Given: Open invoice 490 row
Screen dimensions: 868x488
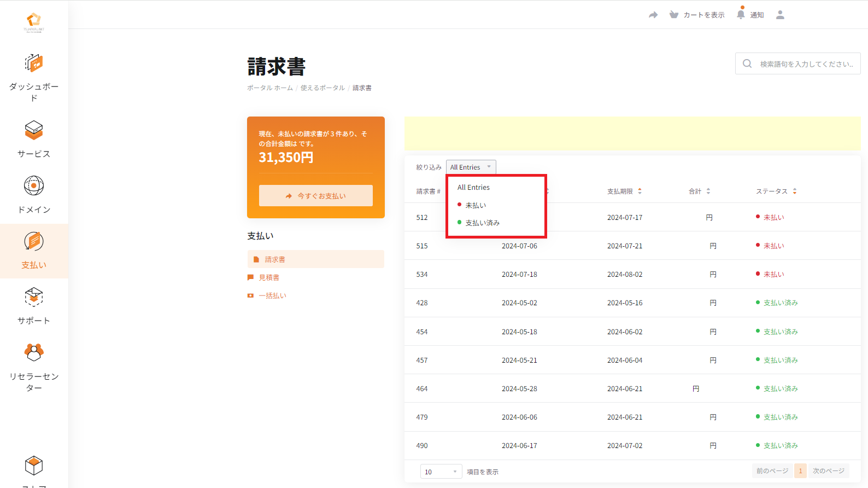Looking at the screenshot, I should click(x=632, y=445).
